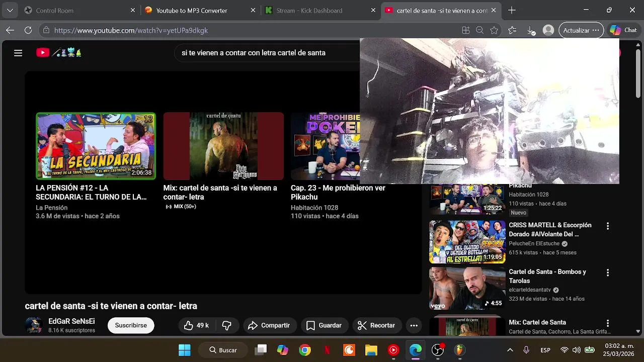Open EdGaR SeNsEi channel avatar
Image resolution: width=644 pixels, height=362 pixels.
[34, 325]
